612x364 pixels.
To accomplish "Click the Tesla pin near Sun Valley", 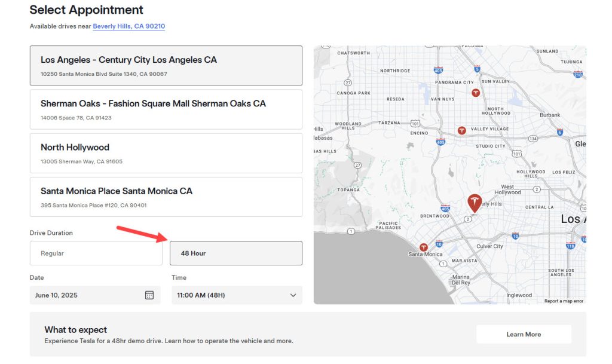I will click(475, 93).
